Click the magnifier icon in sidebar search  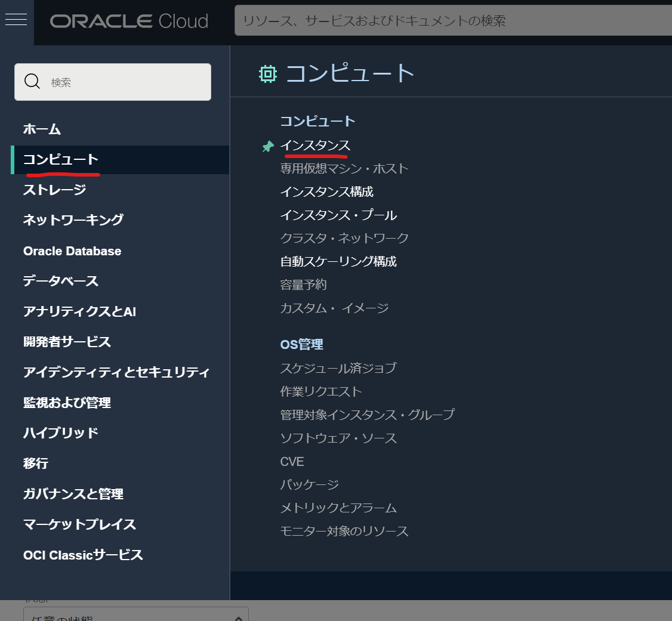click(32, 81)
